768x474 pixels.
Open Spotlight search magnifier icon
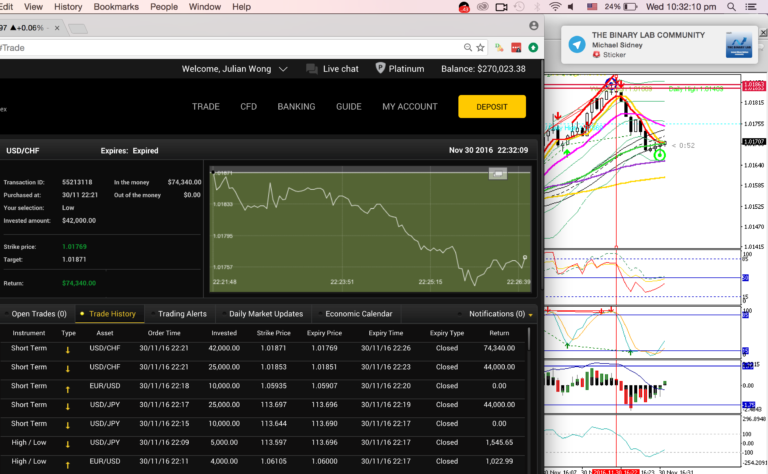click(x=731, y=7)
